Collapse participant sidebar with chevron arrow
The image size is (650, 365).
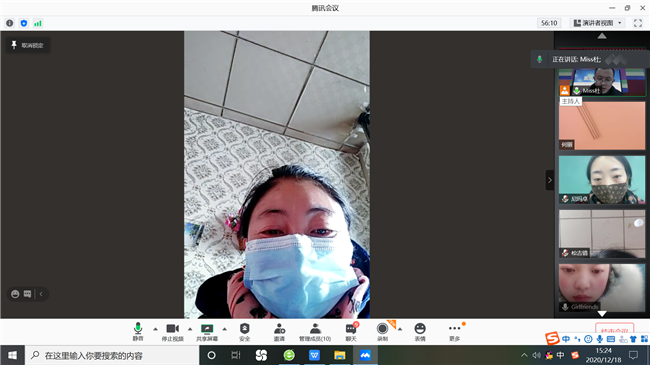coord(550,180)
